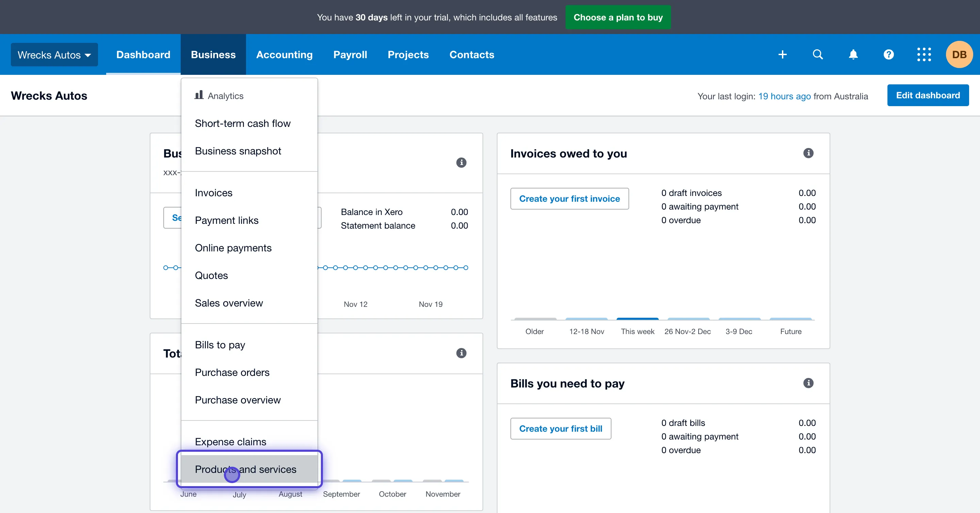
Task: Select Sales overview menu item
Action: [x=249, y=303]
